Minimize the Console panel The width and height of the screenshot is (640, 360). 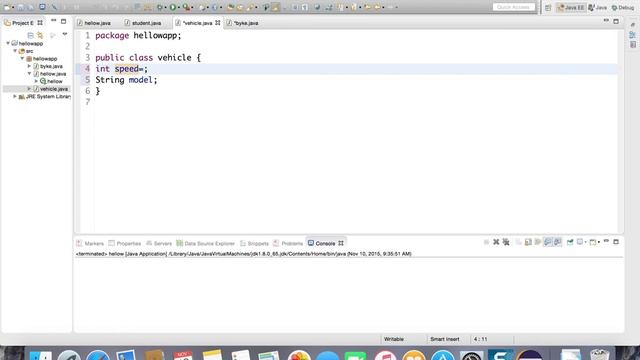tap(606, 241)
